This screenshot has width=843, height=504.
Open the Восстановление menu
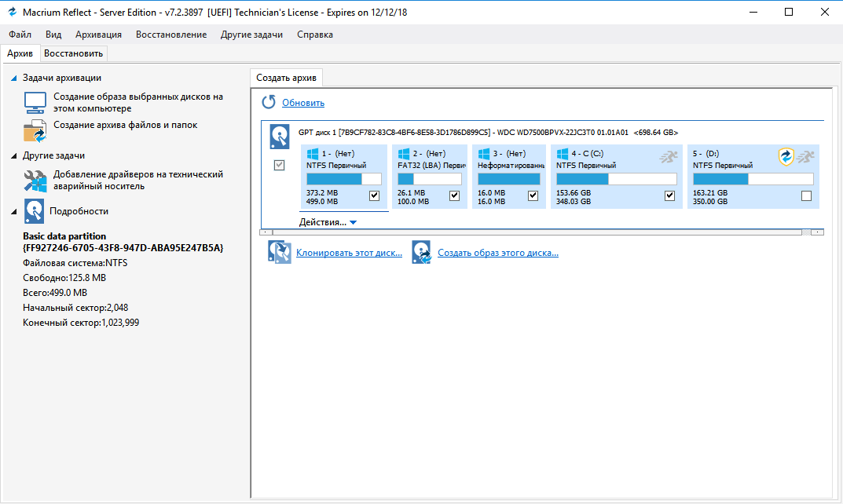pyautogui.click(x=171, y=35)
